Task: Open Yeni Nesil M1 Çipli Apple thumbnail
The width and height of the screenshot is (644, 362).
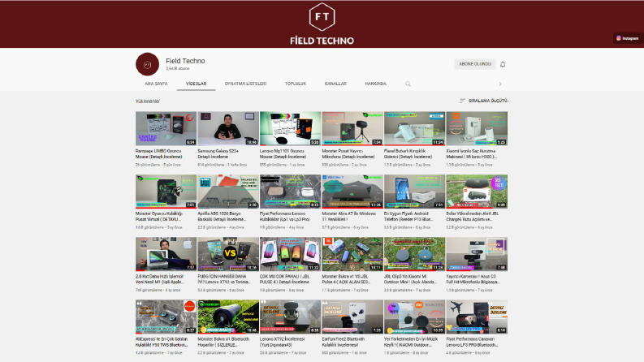Action: [x=166, y=254]
